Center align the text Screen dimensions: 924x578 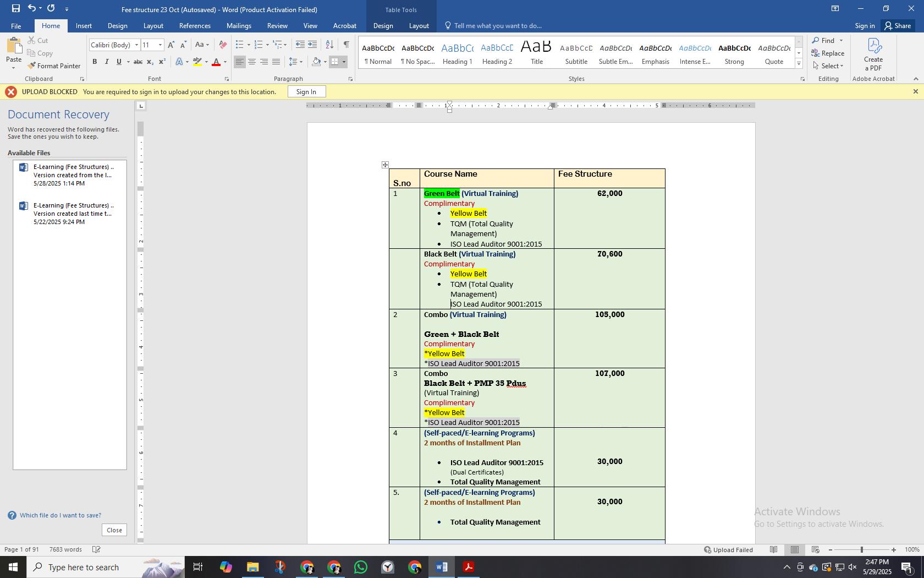click(252, 62)
